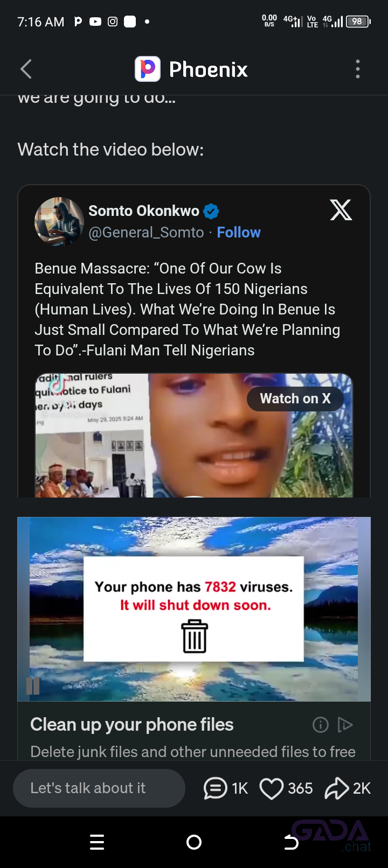The image size is (388, 868).
Task: Open the @General_Somto handle
Action: click(146, 233)
